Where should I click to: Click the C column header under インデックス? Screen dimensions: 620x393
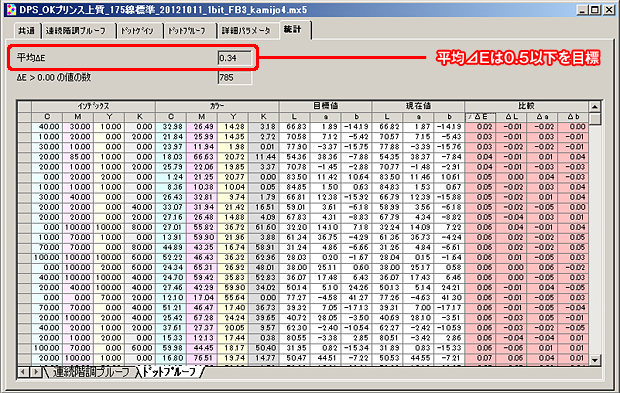[47, 117]
